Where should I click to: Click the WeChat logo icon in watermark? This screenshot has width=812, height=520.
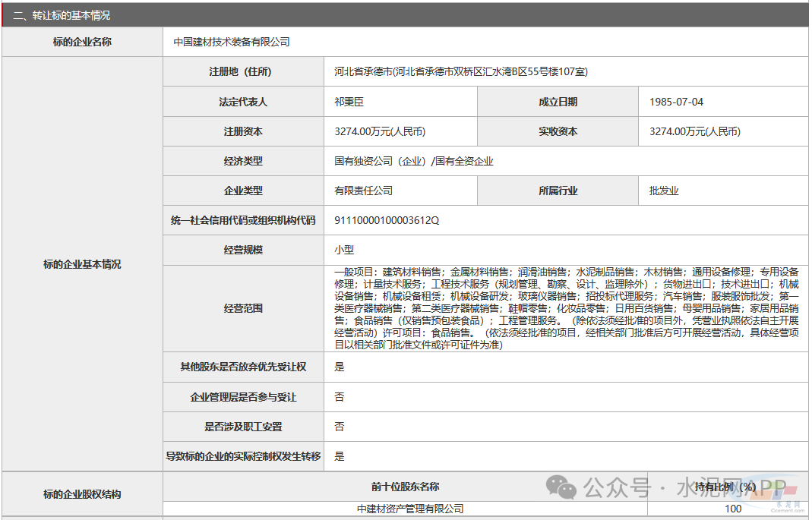click(x=564, y=487)
